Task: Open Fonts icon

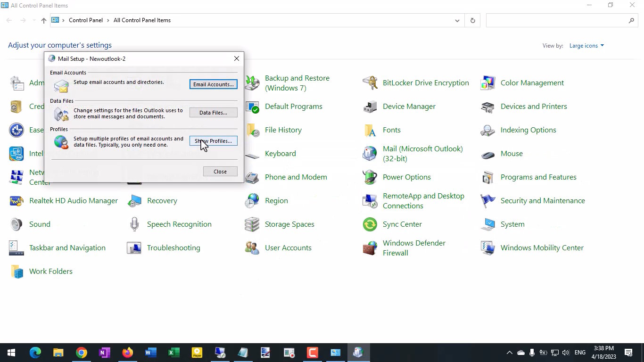Action: [370, 130]
